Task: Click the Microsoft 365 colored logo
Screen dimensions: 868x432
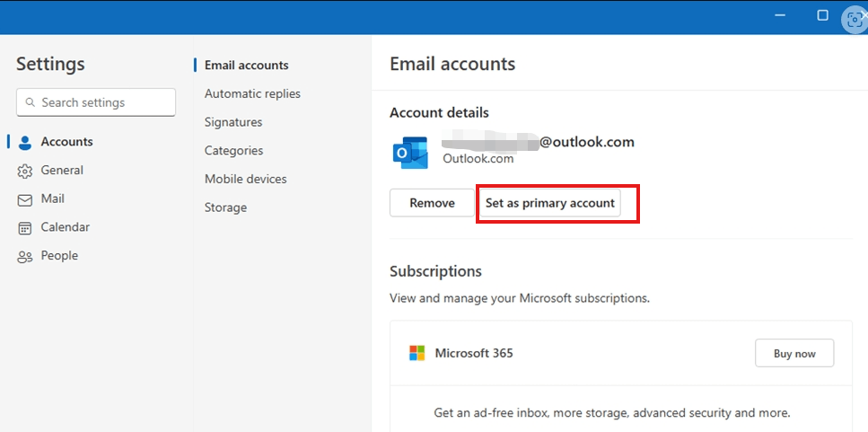Action: [416, 353]
